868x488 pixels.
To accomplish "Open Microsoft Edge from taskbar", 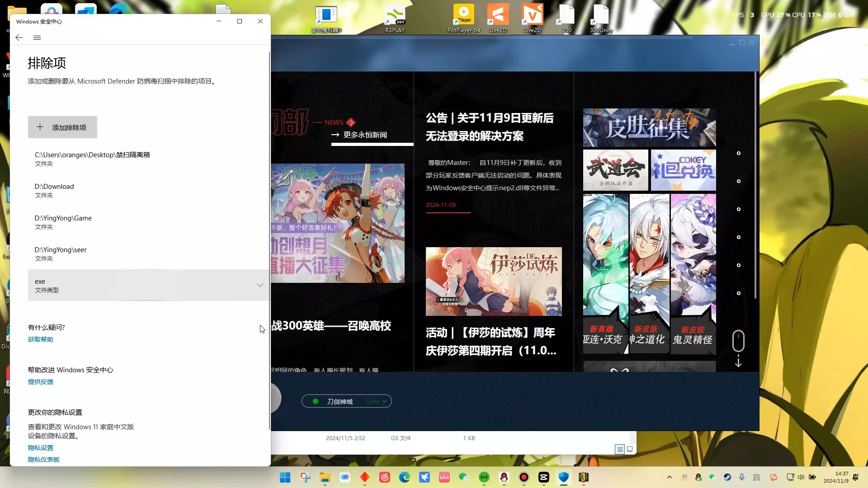I will coord(405,477).
